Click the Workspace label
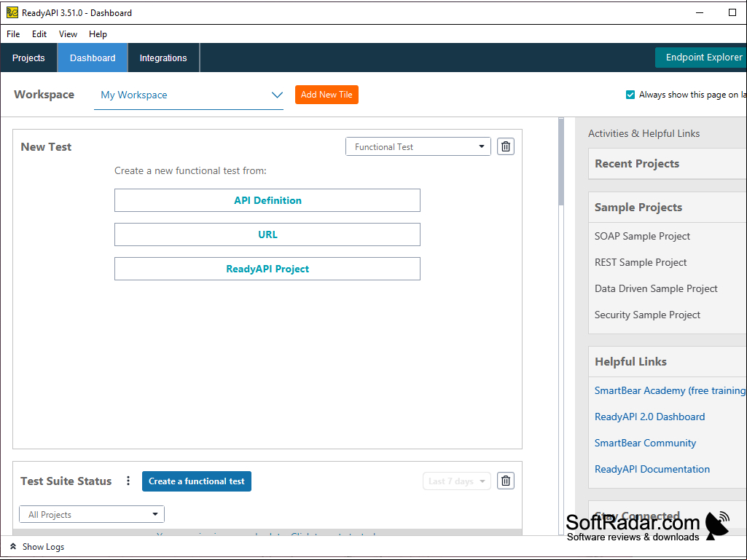This screenshot has height=560, width=747. coord(44,95)
